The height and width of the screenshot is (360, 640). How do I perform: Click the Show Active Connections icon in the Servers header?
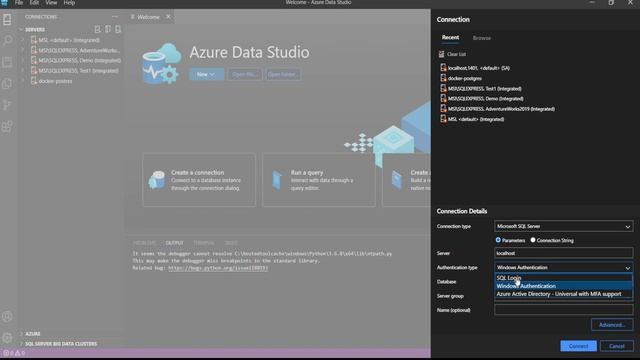[118, 29]
